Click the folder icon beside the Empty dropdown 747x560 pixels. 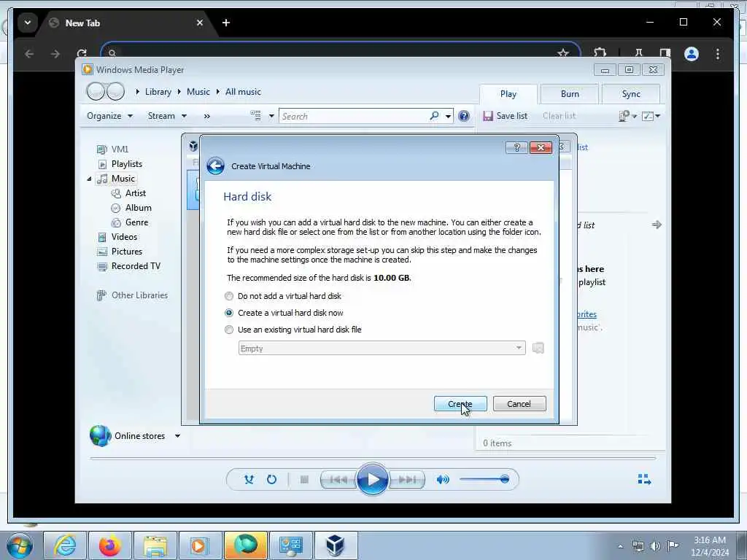click(538, 348)
